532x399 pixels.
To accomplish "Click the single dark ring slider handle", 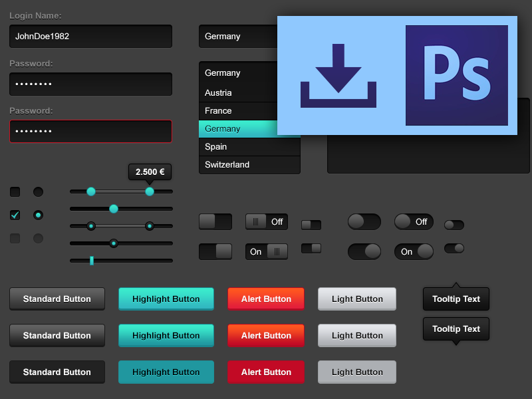I will (x=114, y=243).
